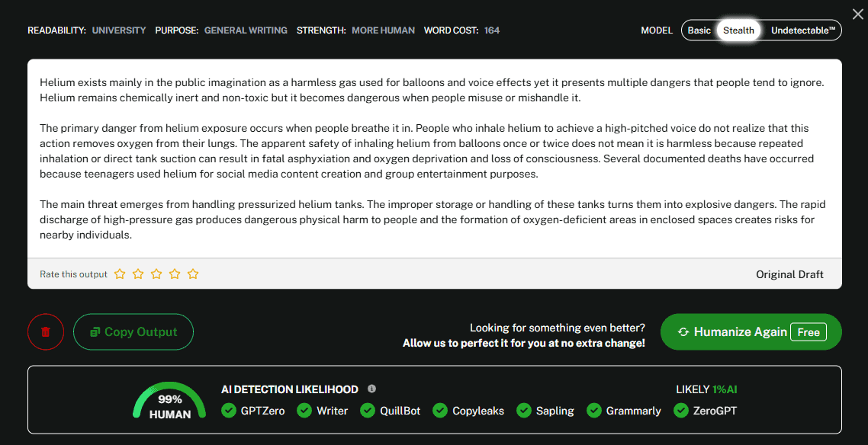The image size is (868, 445).
Task: Click the Copyleaks detector label
Action: point(478,411)
